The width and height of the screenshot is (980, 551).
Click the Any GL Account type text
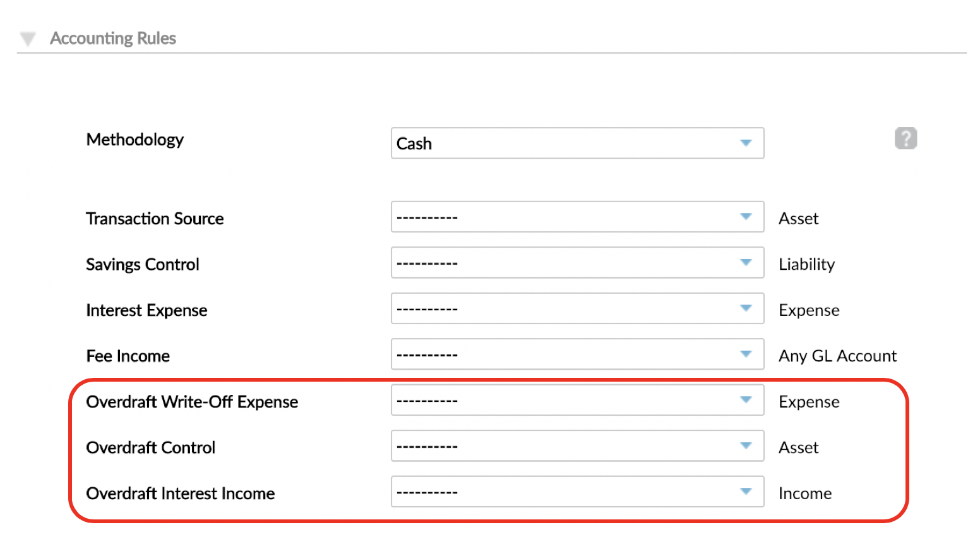click(x=837, y=356)
